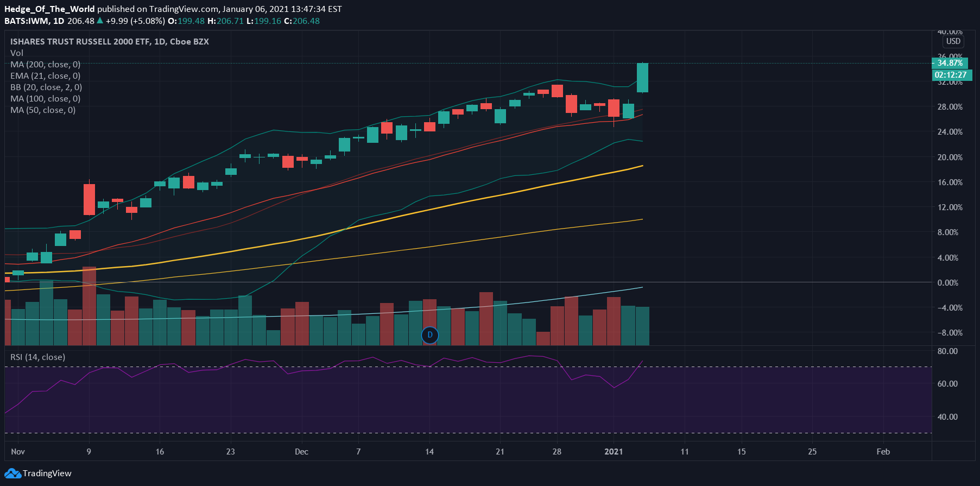The height and width of the screenshot is (486, 980).
Task: Click the 20.00% price axis label
Action: tap(950, 157)
